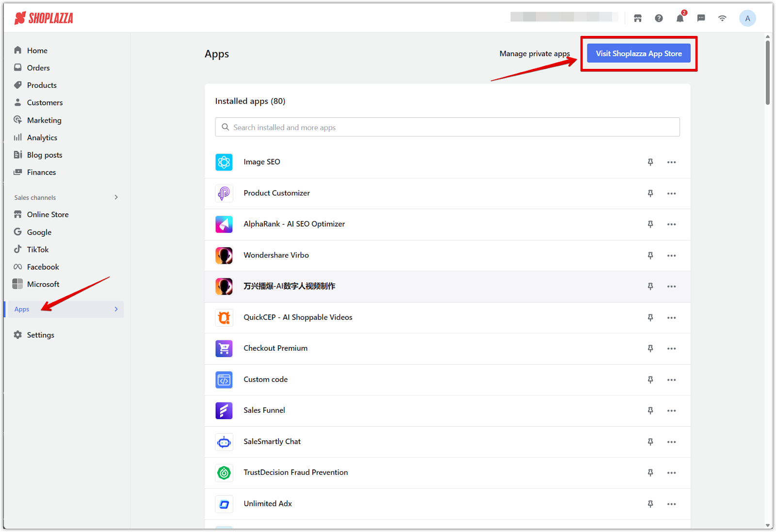Open more options for Checkout Premium
776x532 pixels.
pos(671,348)
